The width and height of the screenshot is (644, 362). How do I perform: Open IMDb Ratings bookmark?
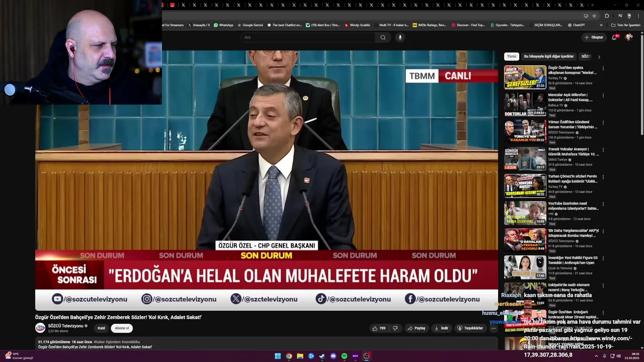(x=429, y=25)
